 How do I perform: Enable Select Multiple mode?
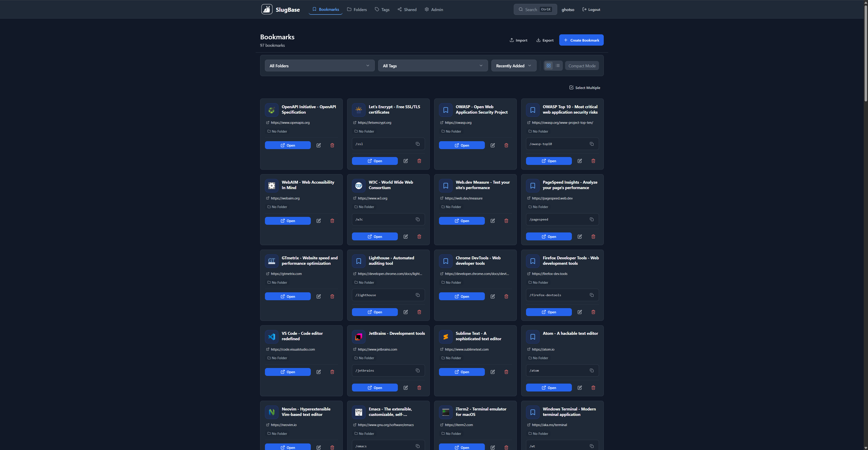(x=585, y=88)
